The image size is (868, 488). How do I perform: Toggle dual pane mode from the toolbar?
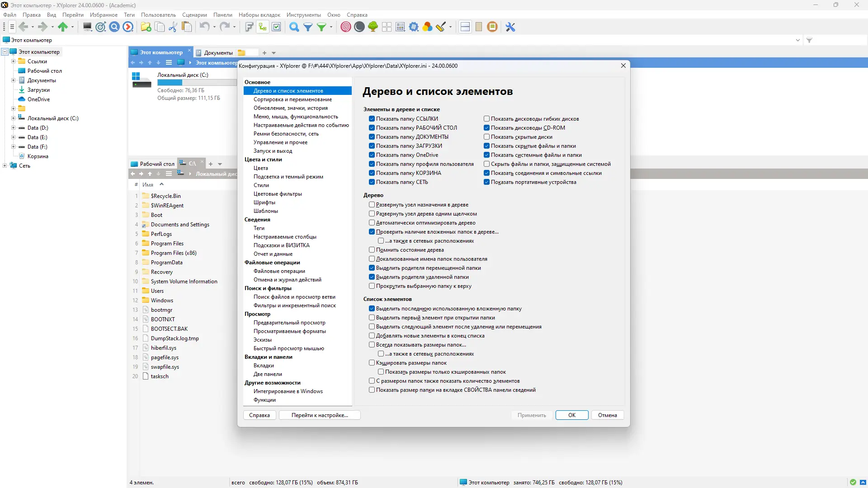pos(465,27)
